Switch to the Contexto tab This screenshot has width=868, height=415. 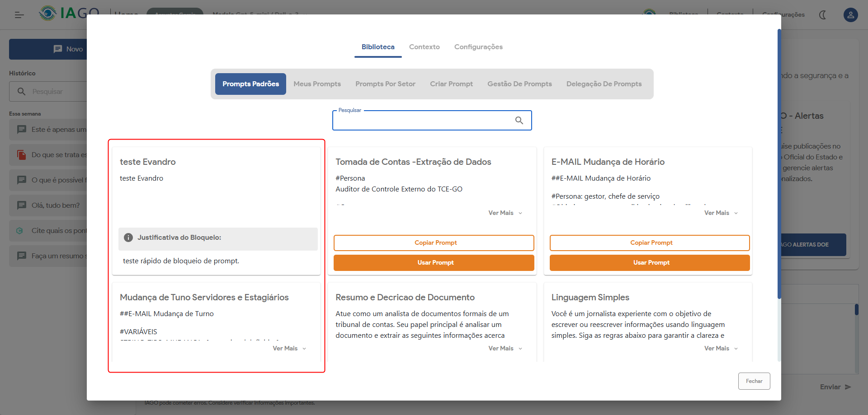click(x=424, y=47)
